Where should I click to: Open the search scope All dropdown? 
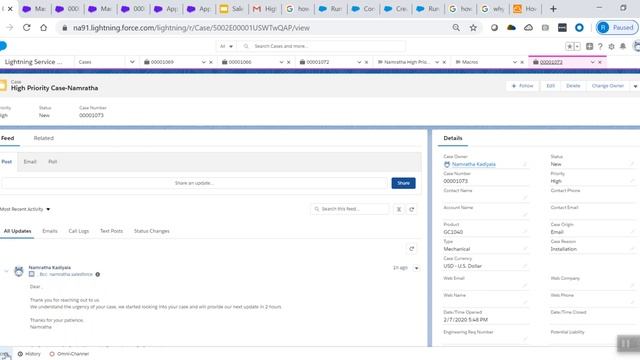[x=226, y=46]
